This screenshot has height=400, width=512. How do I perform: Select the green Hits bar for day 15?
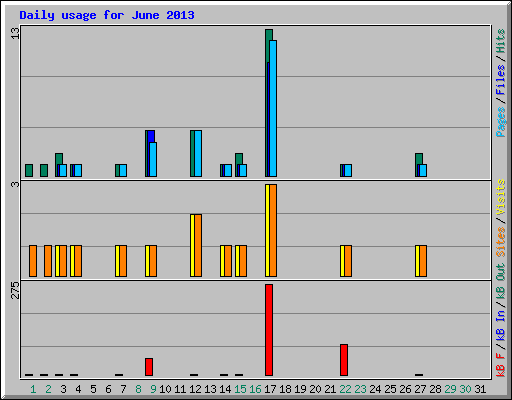pos(239,159)
